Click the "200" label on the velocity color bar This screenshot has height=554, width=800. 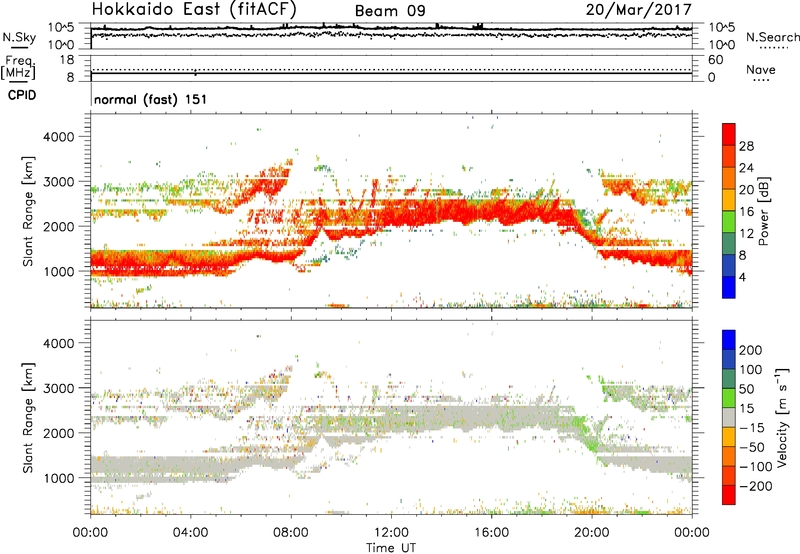[751, 350]
